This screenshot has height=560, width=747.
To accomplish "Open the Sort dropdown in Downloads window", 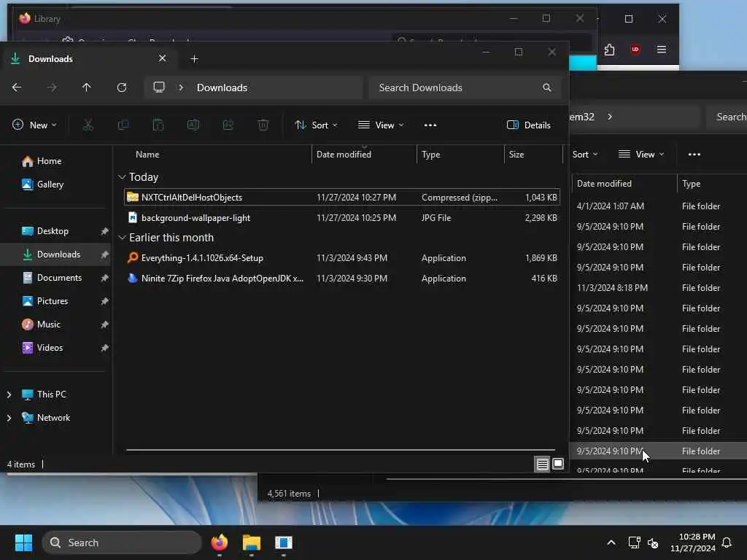I will coord(316,125).
